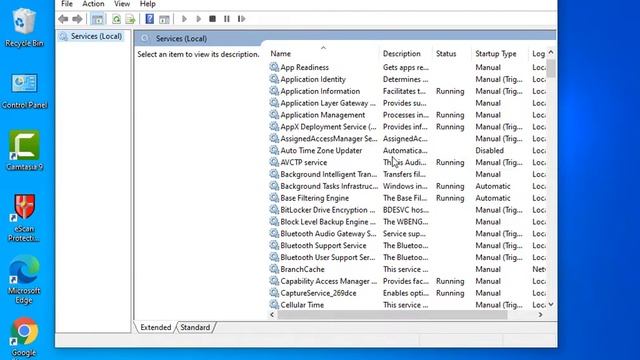Switch to the Standard tab
Image resolution: width=640 pixels, height=360 pixels.
pos(195,327)
